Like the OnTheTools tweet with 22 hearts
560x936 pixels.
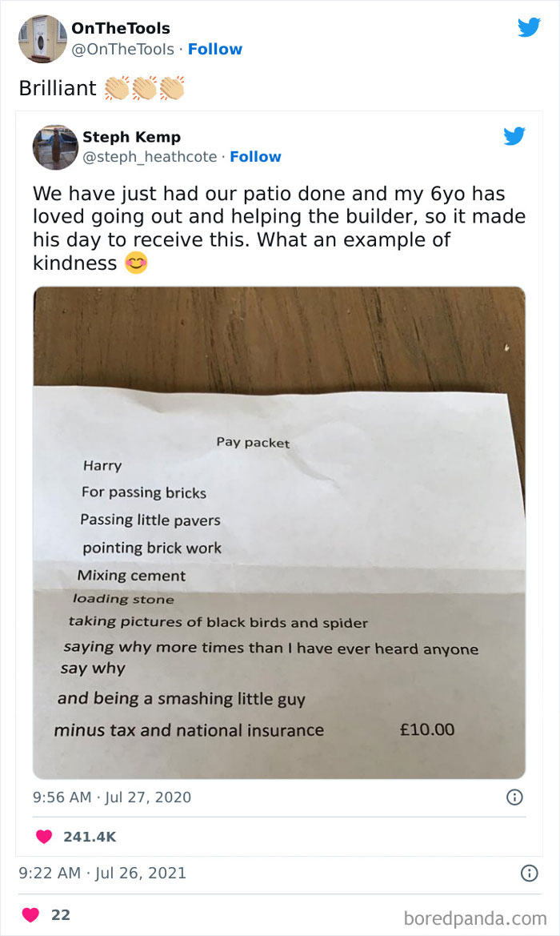(x=31, y=914)
